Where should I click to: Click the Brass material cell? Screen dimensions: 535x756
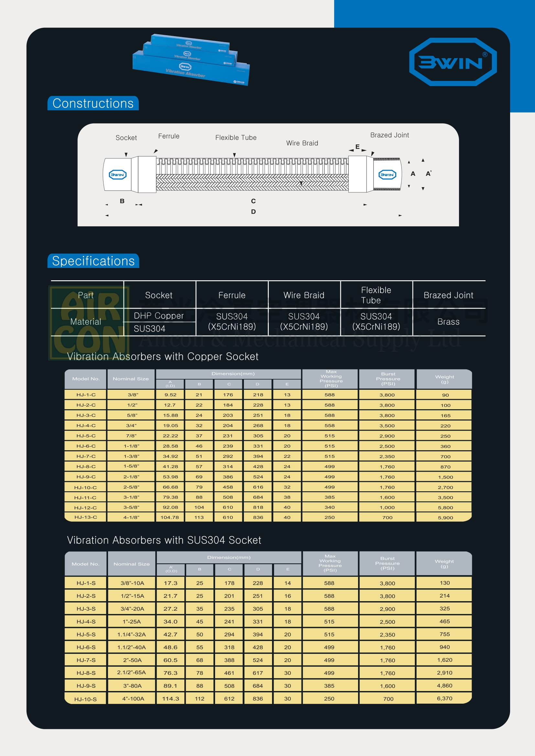pos(448,322)
